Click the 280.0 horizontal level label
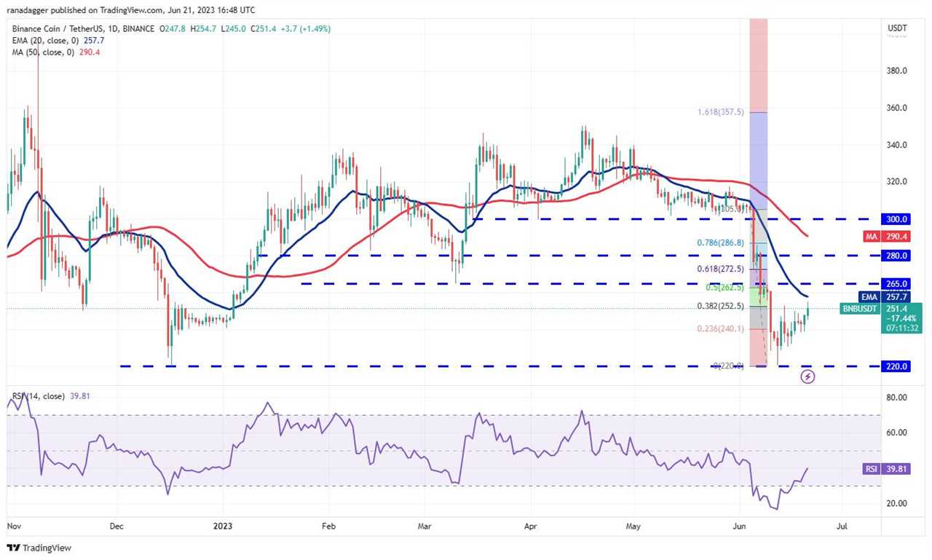This screenshot has width=932, height=560. (897, 256)
